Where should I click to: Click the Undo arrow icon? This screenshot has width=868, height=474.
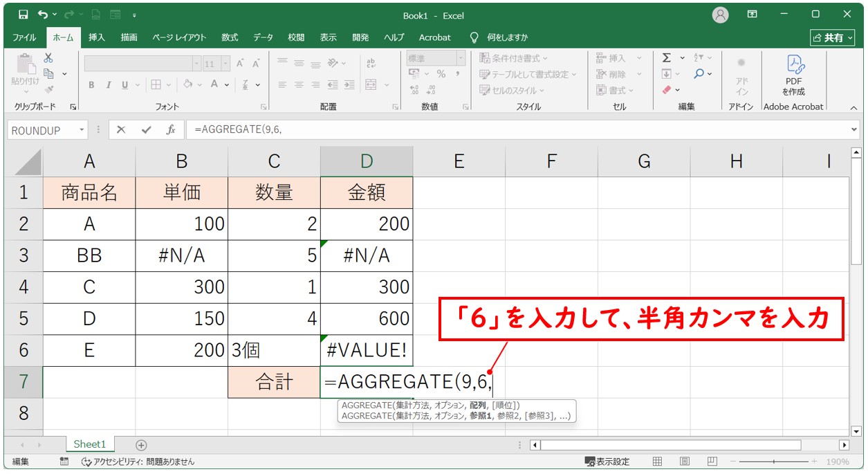point(44,15)
